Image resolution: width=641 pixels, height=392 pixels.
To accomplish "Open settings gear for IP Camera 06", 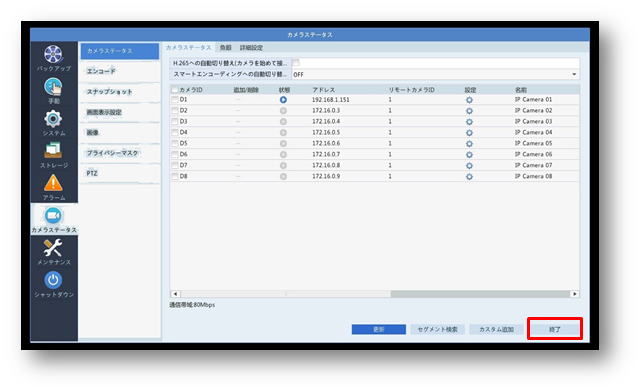I will pyautogui.click(x=469, y=155).
